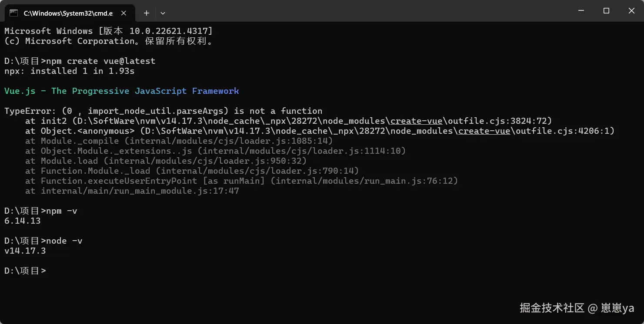Screen dimensions: 644x324
Task: Close the terminal window
Action: (631, 11)
